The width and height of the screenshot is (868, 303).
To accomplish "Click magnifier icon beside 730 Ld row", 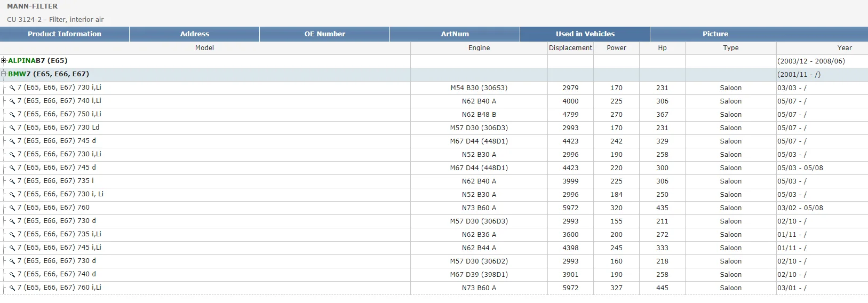I will coord(12,128).
